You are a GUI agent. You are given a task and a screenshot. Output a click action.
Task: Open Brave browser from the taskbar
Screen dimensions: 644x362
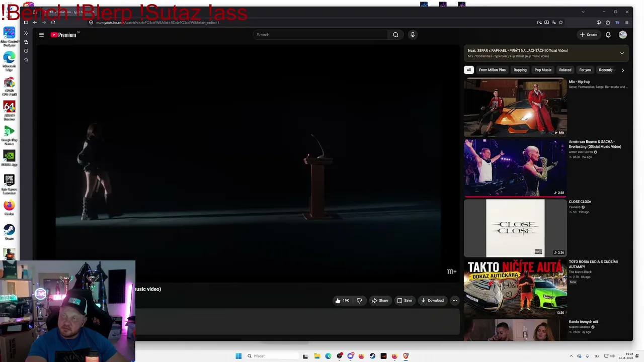(x=406, y=356)
